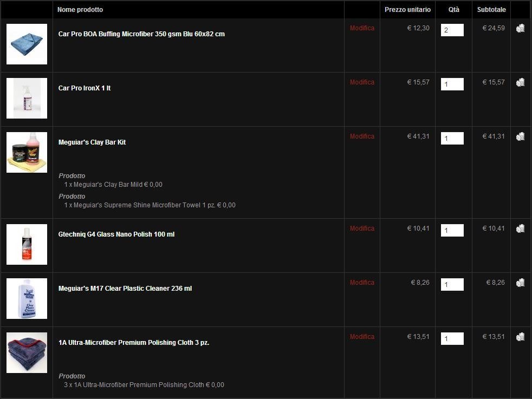Click Modifica for Car Pro BOA Buffing Microfiber
The image size is (532, 399).
pos(362,28)
